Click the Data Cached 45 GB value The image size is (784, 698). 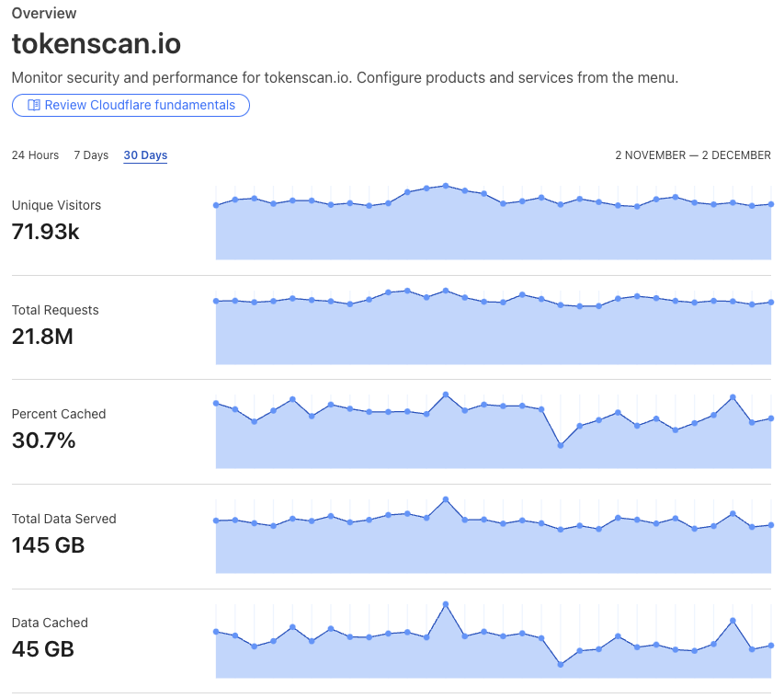pos(43,649)
